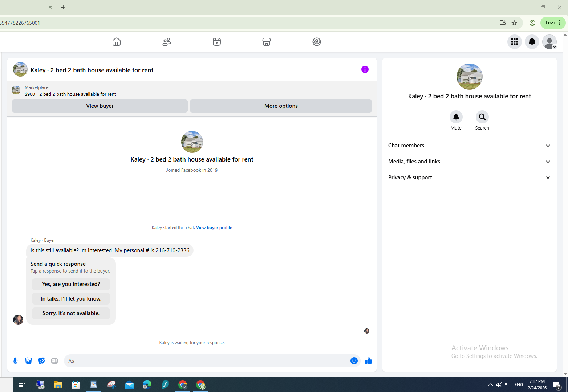Click "Joined Facebook in 2019" text
The height and width of the screenshot is (392, 568).
click(192, 170)
